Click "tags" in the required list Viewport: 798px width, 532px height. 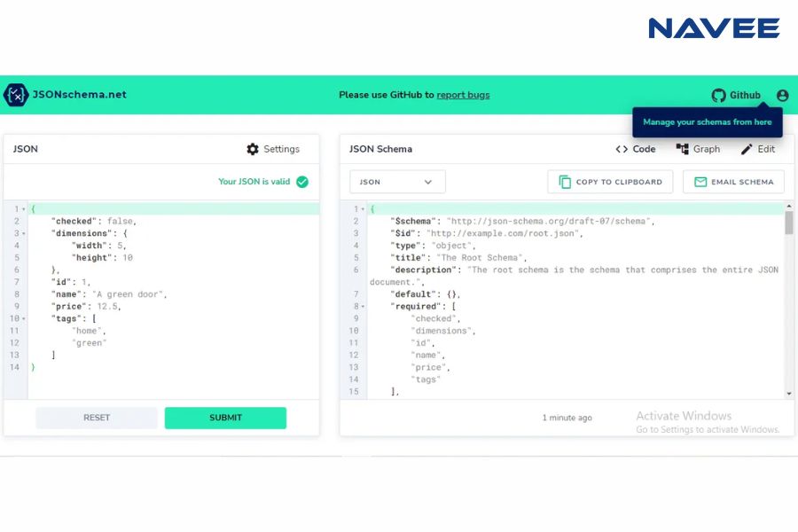(x=426, y=380)
